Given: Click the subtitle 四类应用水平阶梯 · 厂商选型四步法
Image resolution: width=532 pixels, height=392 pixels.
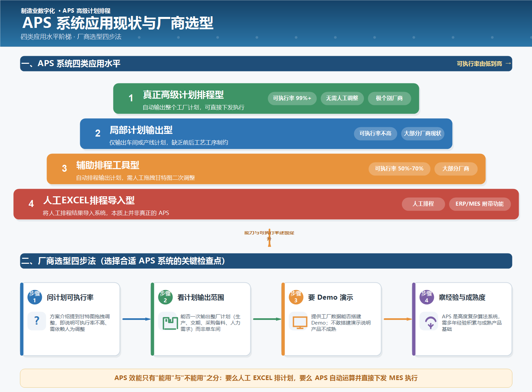Looking at the screenshot, I should click(x=71, y=37).
